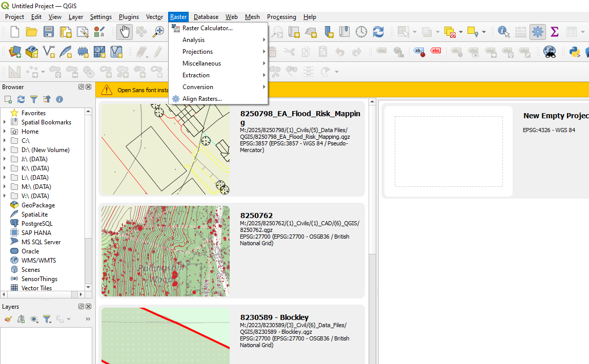This screenshot has height=364, width=589.
Task: Toggle the Browser panel filter icon
Action: [x=34, y=99]
